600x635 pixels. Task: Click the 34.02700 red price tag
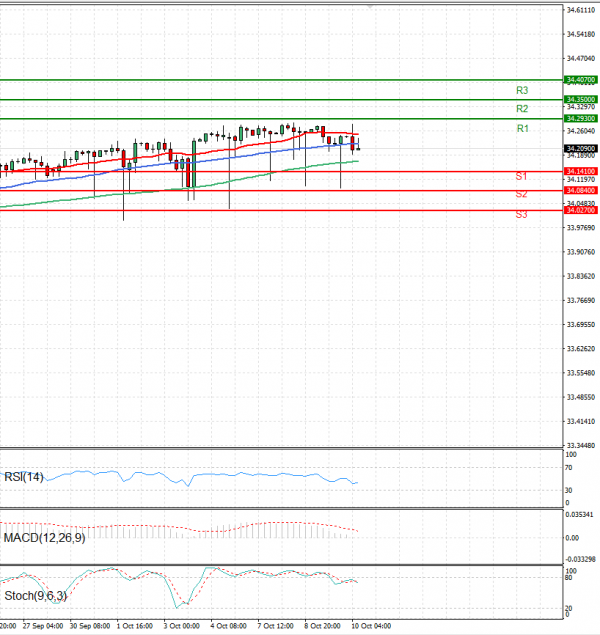[x=581, y=210]
